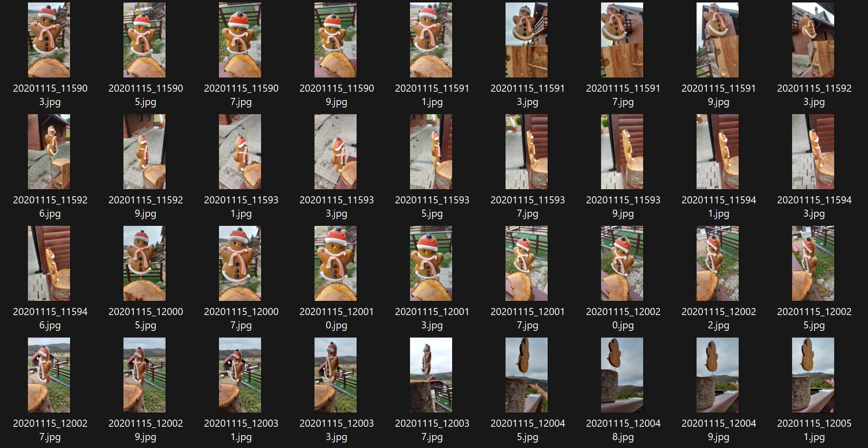Image resolution: width=868 pixels, height=448 pixels.
Task: Pick the 20201115_115923.jpg thumbnail
Action: click(813, 40)
